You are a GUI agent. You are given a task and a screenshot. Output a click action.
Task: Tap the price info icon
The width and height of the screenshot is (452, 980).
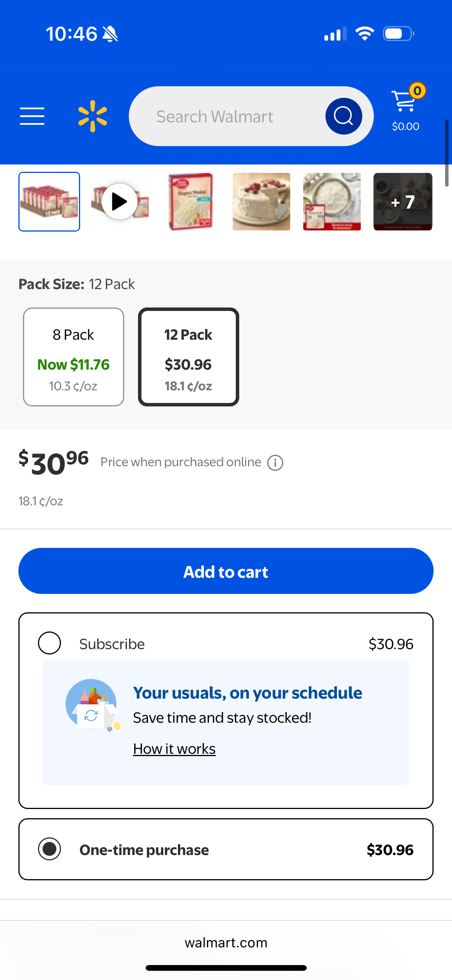pos(275,462)
